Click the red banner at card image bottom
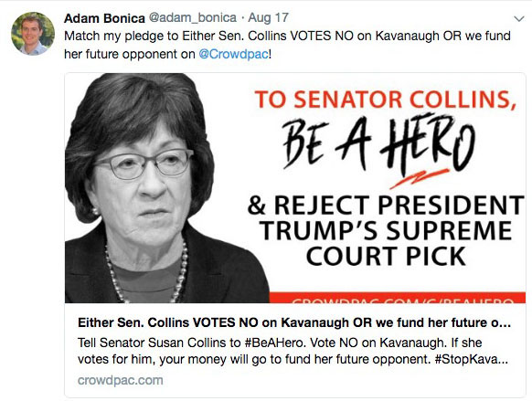The image size is (532, 401). [x=398, y=297]
